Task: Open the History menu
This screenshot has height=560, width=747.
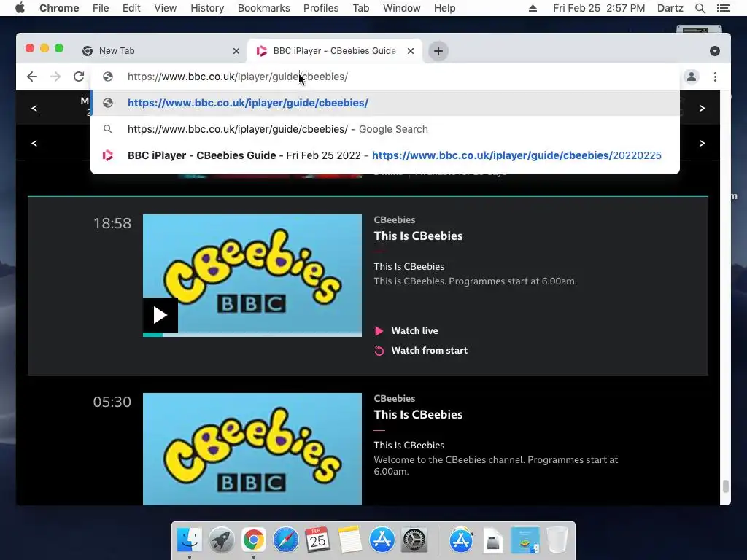Action: [207, 8]
